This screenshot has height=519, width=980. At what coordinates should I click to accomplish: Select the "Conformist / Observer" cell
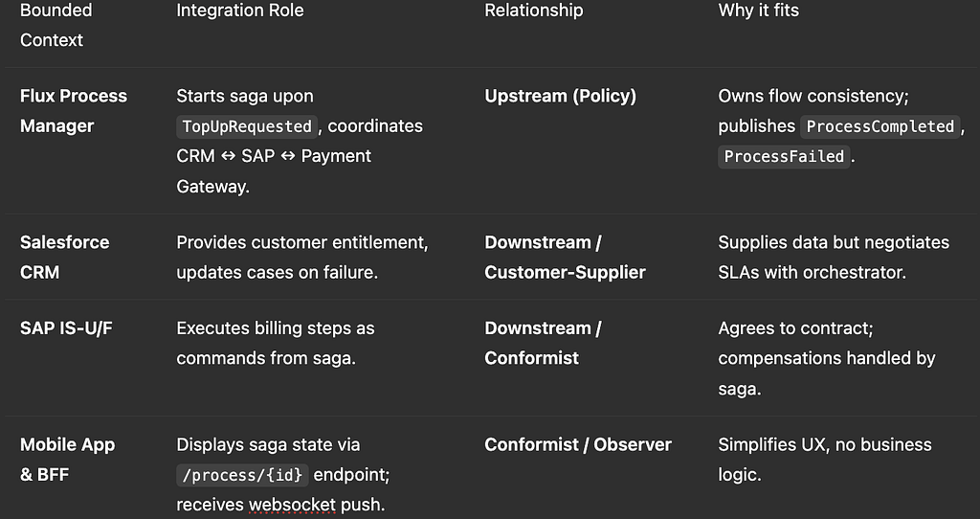[578, 444]
